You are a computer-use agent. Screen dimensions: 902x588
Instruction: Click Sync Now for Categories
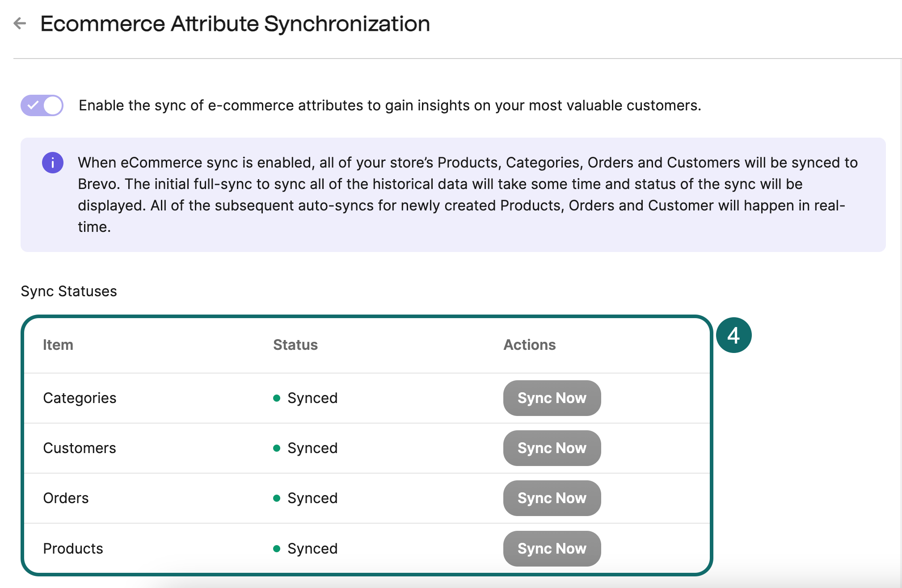click(552, 398)
